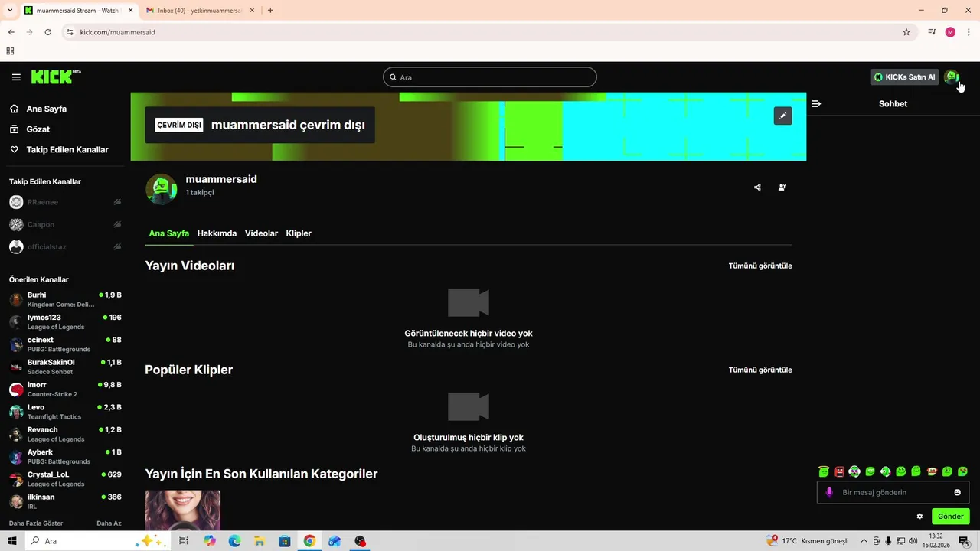Open Burhi recommended channel
Viewport: 980px width, 551px height.
(x=65, y=299)
